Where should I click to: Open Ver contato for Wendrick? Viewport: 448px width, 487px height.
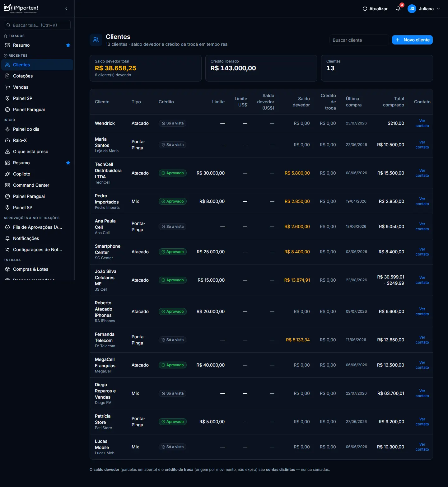422,123
